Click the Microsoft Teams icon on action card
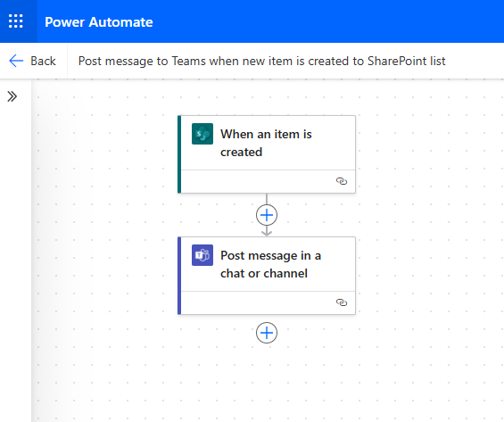 point(202,255)
